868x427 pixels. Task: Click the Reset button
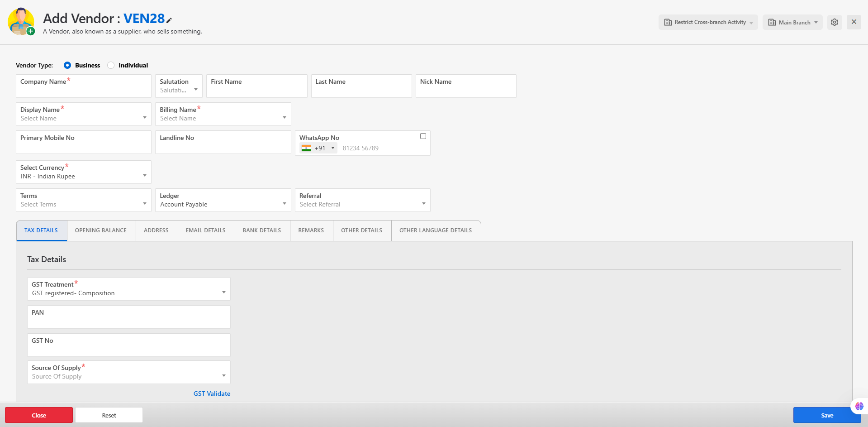click(109, 415)
